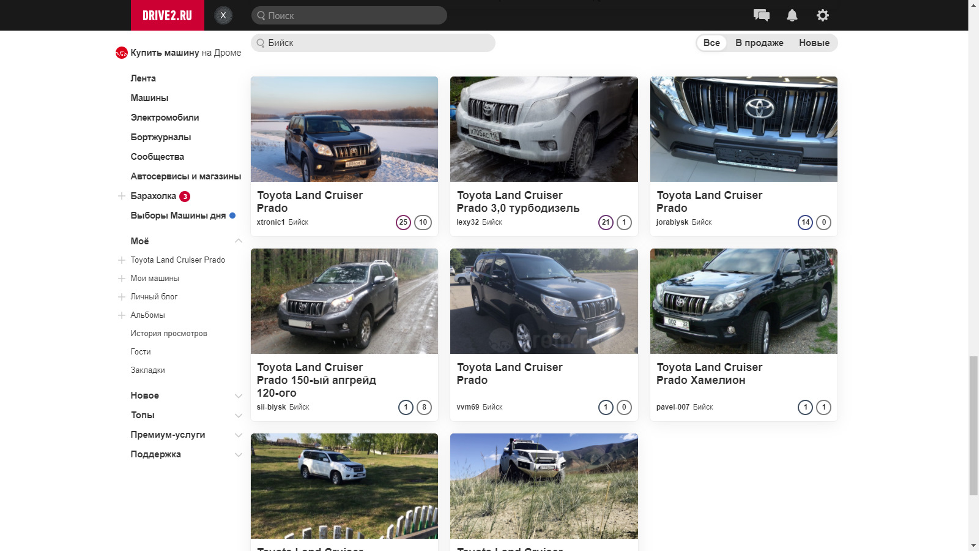980x551 pixels.
Task: Select the Все filter tab
Action: [711, 43]
